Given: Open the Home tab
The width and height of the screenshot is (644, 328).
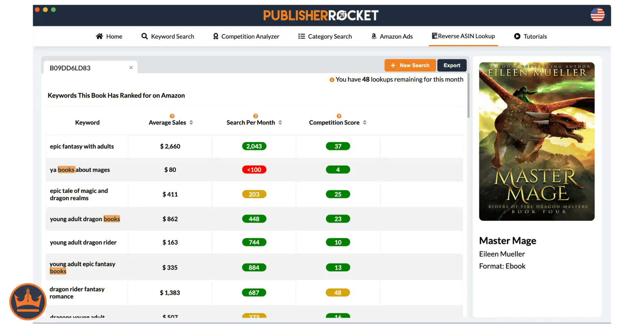Looking at the screenshot, I should click(x=109, y=36).
